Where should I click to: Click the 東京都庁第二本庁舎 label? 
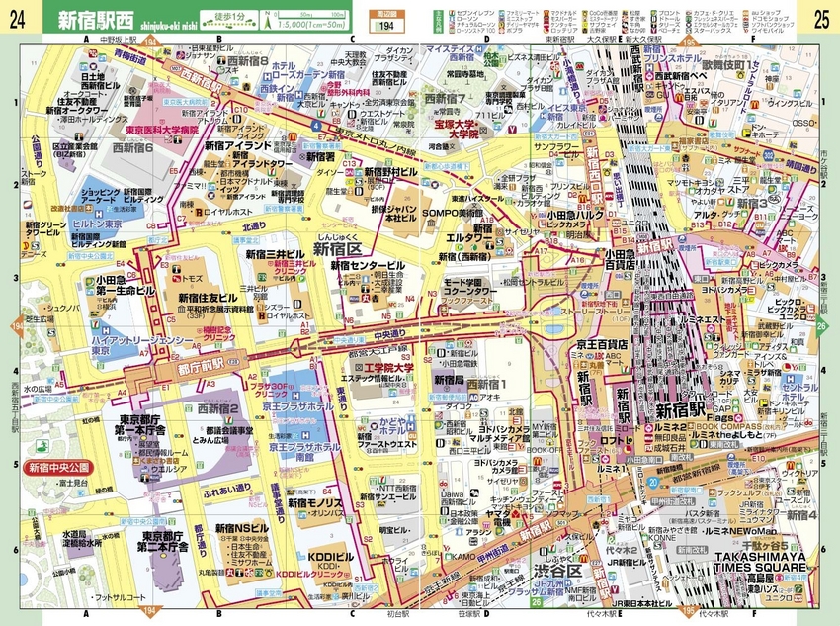tap(162, 541)
